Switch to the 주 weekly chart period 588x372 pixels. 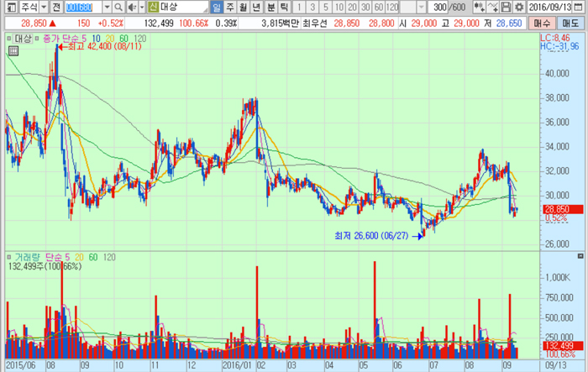point(230,7)
